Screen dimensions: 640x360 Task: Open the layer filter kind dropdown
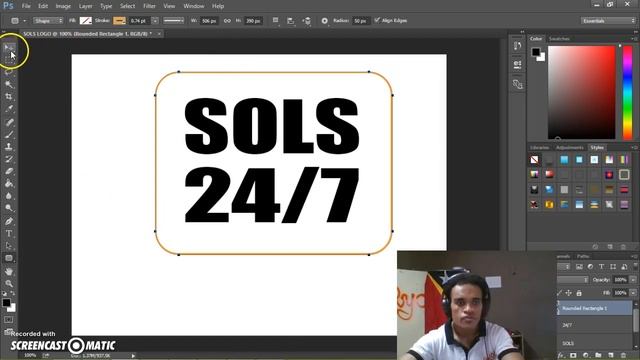coord(564,267)
